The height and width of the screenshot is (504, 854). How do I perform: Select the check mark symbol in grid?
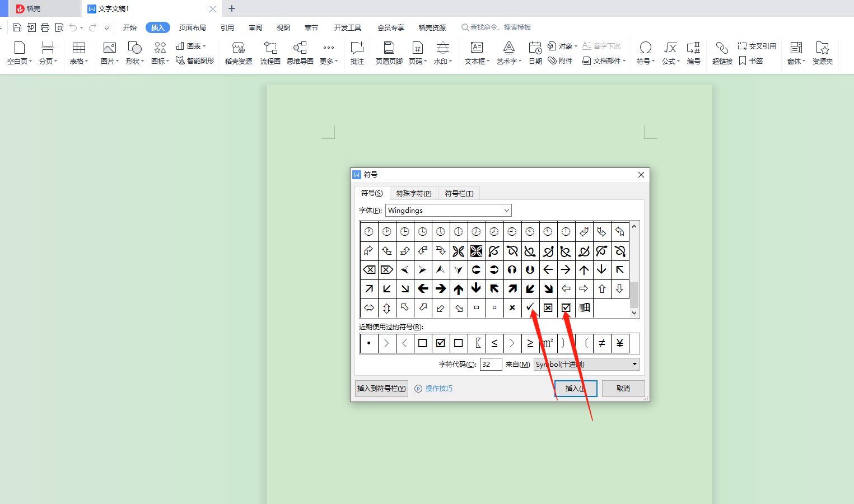[x=530, y=307]
